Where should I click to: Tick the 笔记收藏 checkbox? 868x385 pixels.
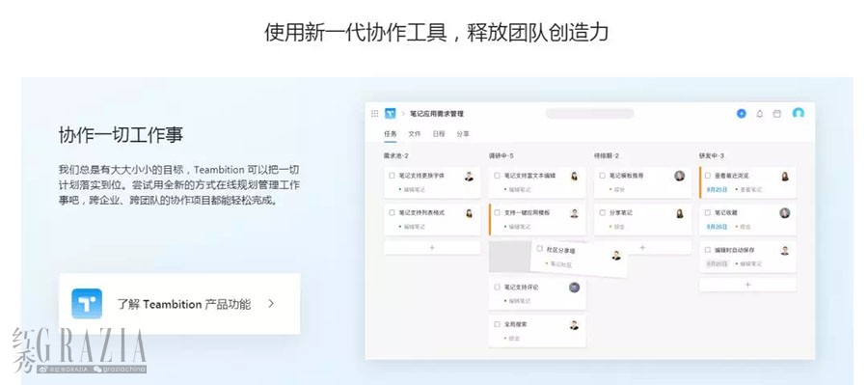point(708,212)
